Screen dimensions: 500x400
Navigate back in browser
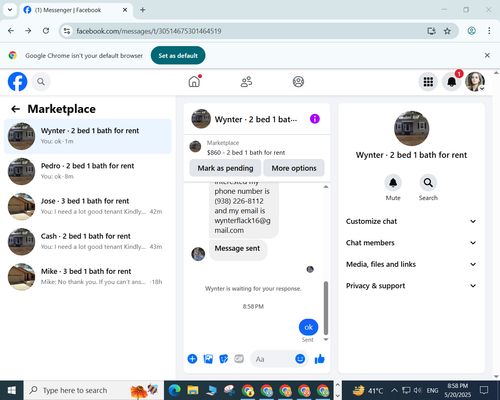pos(11,31)
